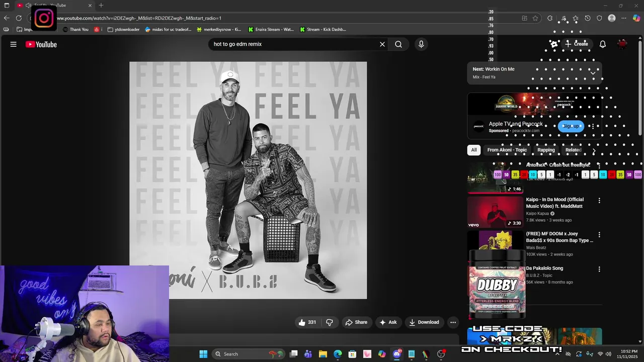Open browser extensions puzzle icon
The height and width of the screenshot is (362, 644).
[550, 18]
